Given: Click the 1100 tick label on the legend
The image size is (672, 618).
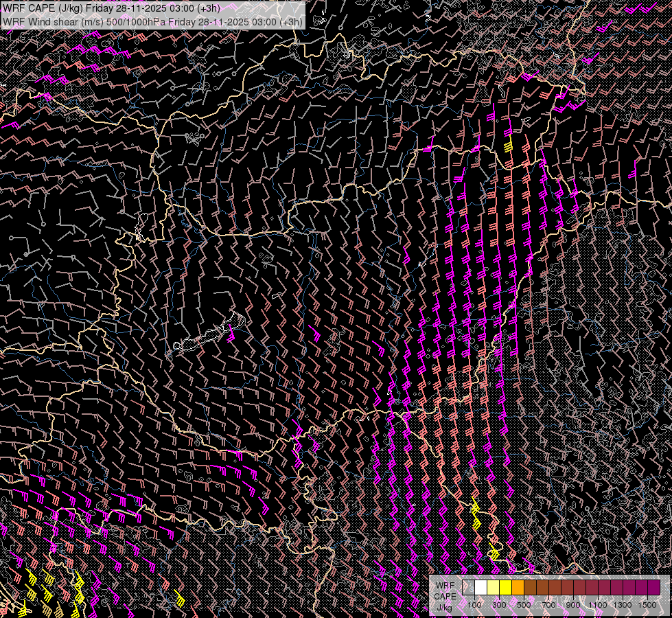Looking at the screenshot, I should point(598,605).
